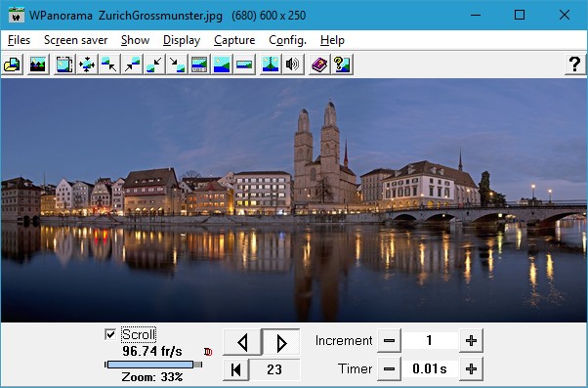
Task: Click the full image display icon
Action: pos(222,65)
